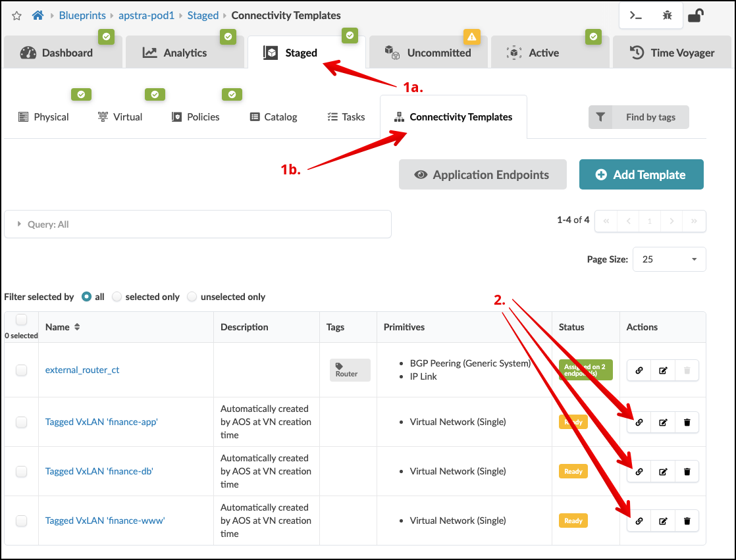Open the terminal console icon
Screen dimensions: 736x560
pyautogui.click(x=636, y=16)
